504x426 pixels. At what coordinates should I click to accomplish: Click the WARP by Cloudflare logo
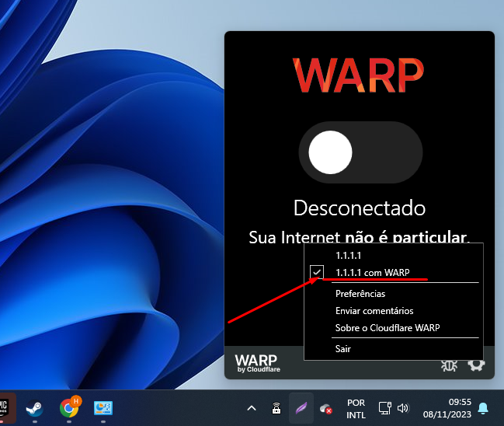click(255, 363)
